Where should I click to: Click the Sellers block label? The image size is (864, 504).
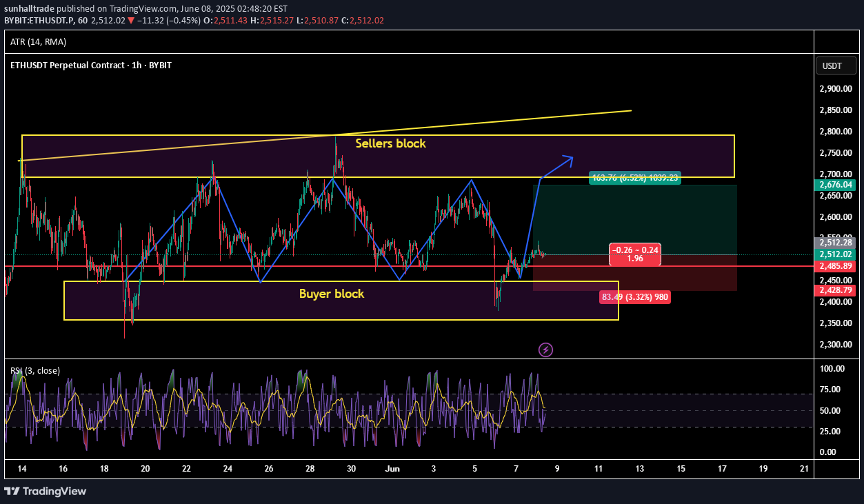pyautogui.click(x=390, y=143)
